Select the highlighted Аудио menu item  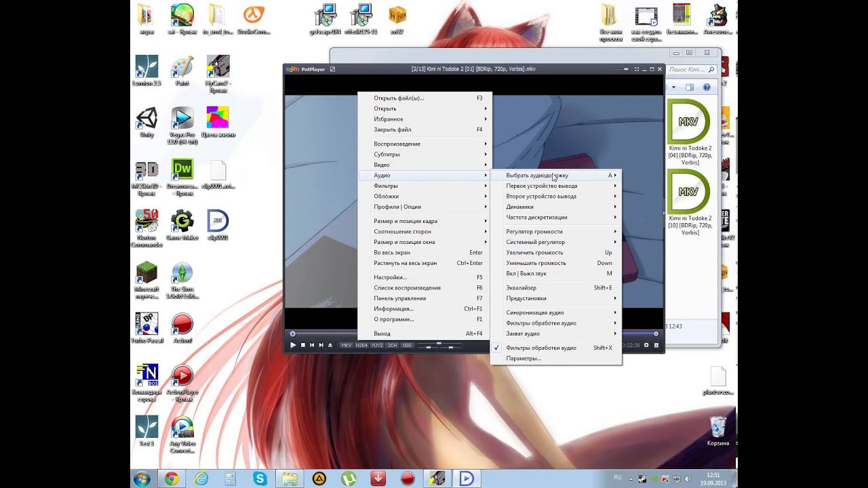pyautogui.click(x=425, y=176)
